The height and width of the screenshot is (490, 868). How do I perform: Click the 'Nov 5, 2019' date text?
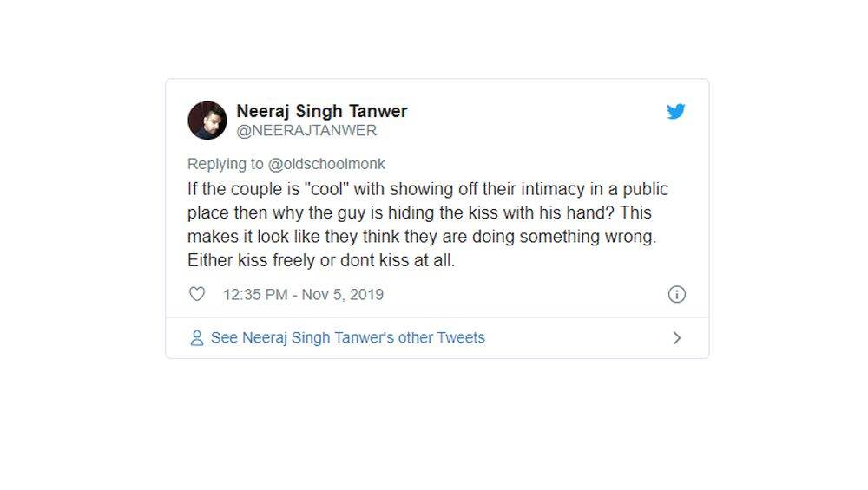pyautogui.click(x=343, y=294)
